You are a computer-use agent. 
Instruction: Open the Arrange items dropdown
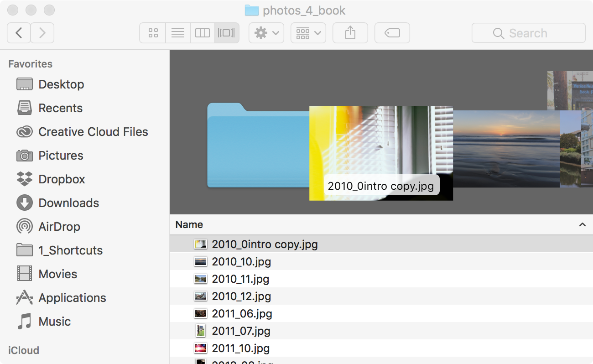click(x=308, y=33)
